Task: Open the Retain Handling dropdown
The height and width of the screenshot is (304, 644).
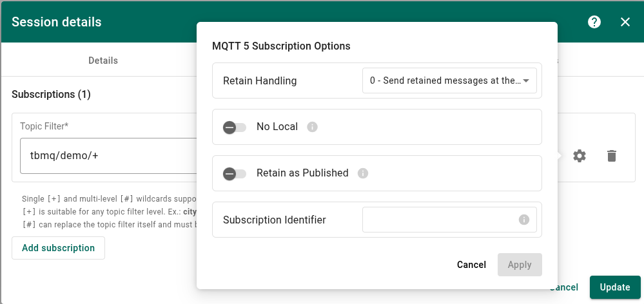Action: point(445,81)
